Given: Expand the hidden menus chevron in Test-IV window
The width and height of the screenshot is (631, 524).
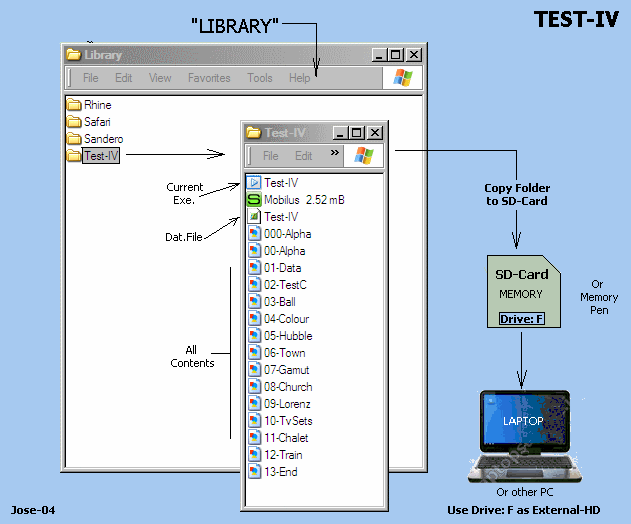Looking at the screenshot, I should pyautogui.click(x=335, y=154).
